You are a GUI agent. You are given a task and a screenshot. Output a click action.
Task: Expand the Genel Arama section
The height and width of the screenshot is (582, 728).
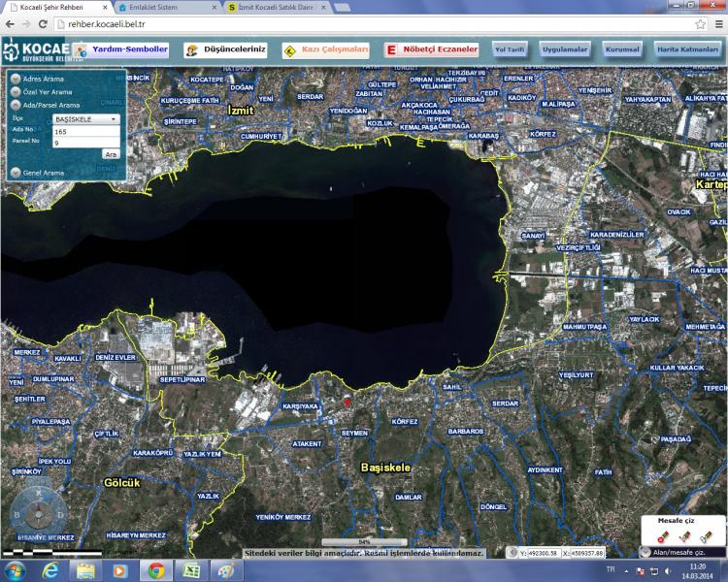pos(16,173)
